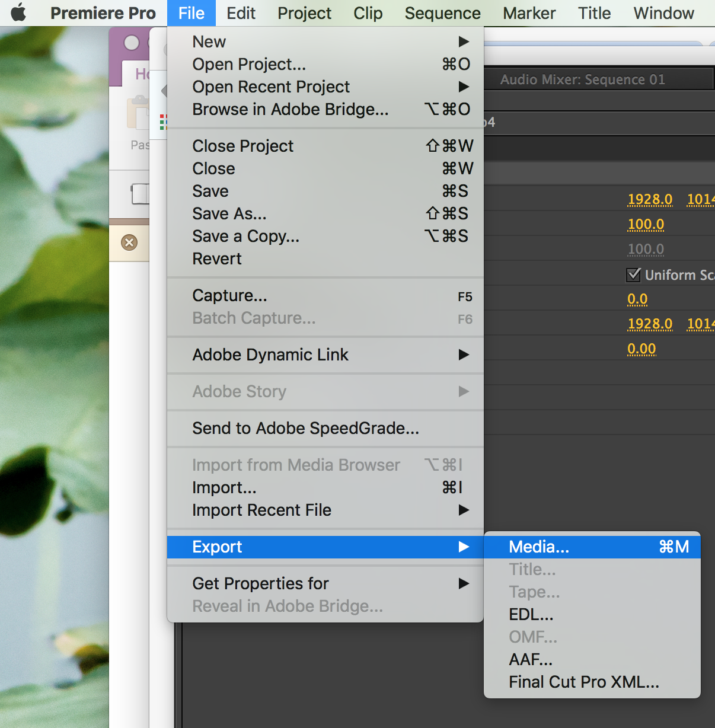Switch to Audio Mixer: Sequence 01 tab
This screenshot has height=728, width=715.
tap(582, 79)
